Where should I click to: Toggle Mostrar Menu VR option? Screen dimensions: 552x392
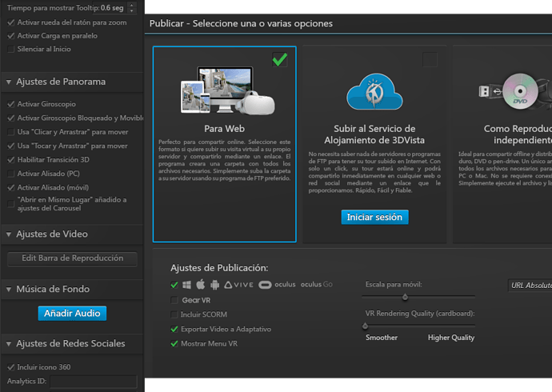coord(174,343)
